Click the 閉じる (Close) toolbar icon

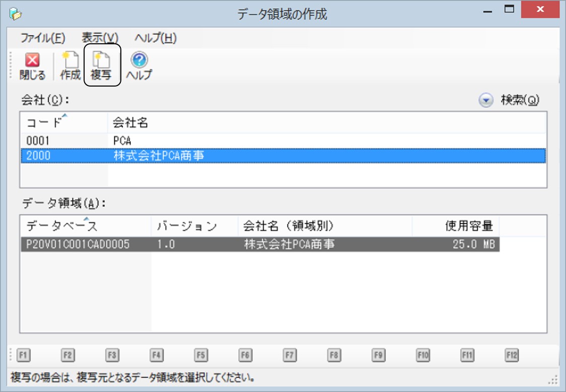click(x=32, y=66)
